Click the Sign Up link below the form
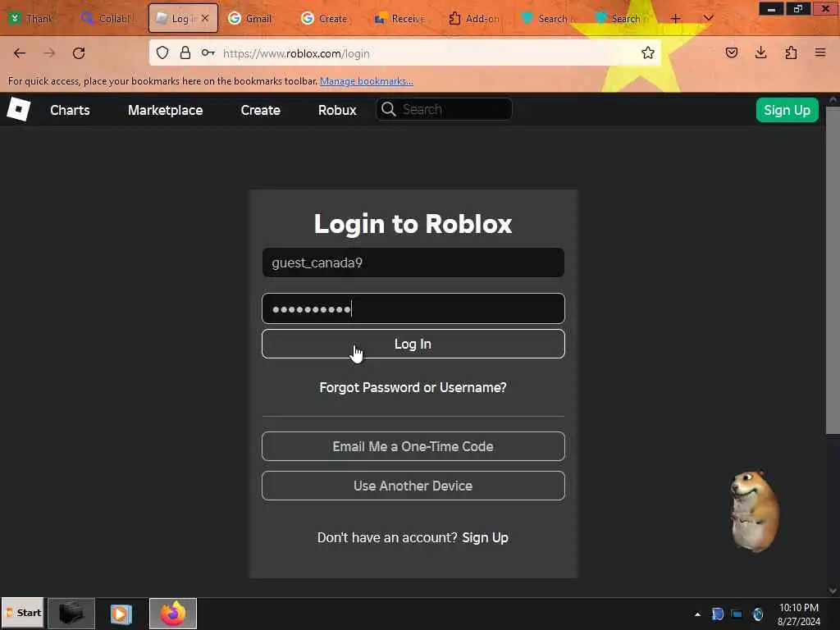The image size is (840, 630). [x=485, y=537]
